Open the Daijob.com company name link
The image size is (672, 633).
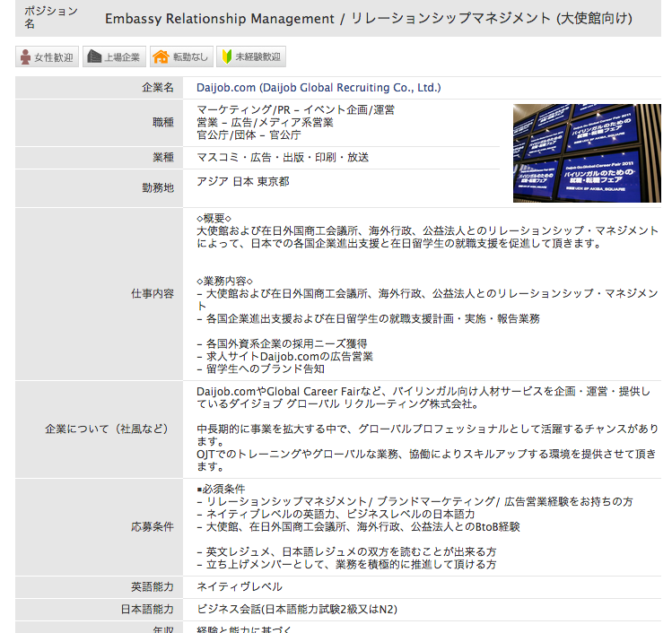pos(319,88)
